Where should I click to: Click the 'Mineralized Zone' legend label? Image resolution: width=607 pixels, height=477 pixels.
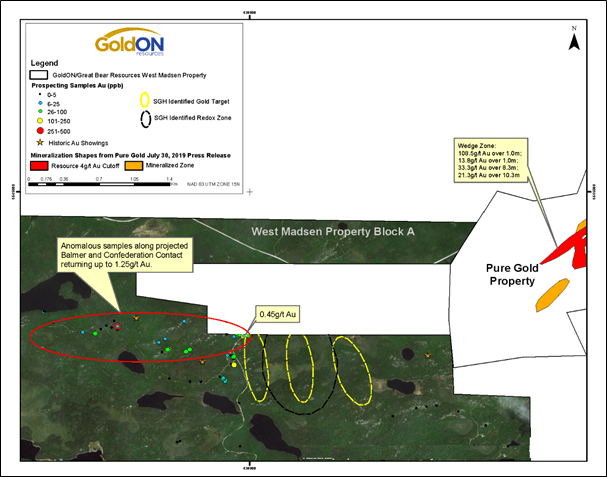170,165
